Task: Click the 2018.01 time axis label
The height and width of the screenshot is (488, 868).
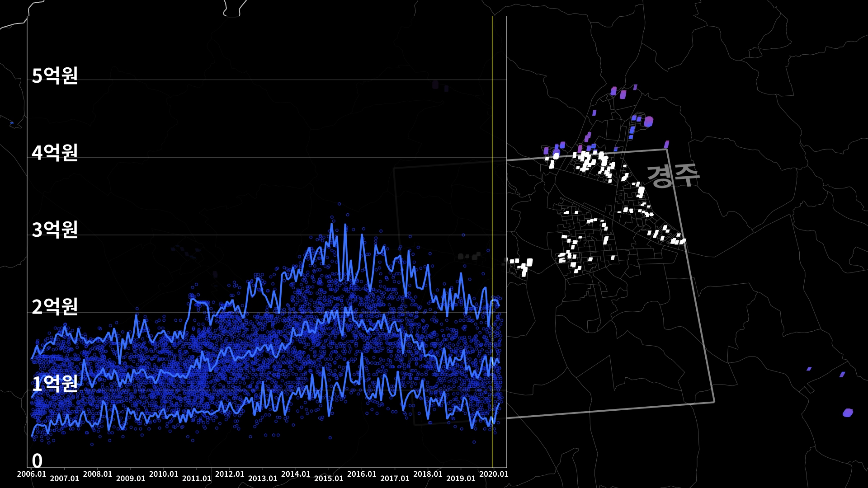Action: (428, 474)
